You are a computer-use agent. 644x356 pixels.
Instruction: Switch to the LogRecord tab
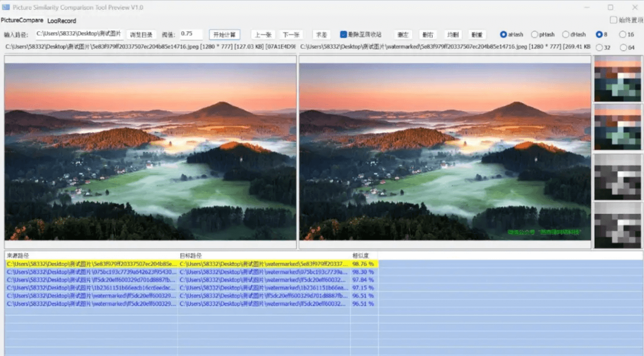[x=61, y=21]
